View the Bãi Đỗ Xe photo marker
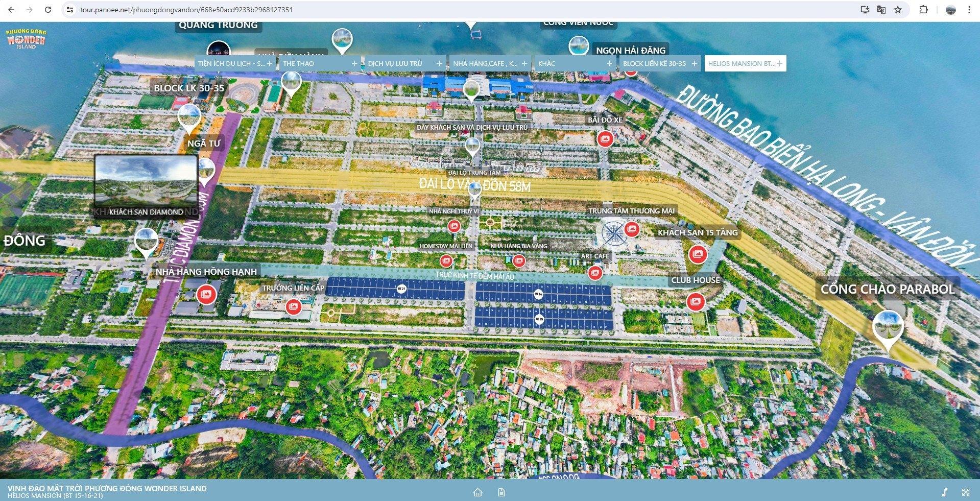980x501 pixels. pyautogui.click(x=605, y=138)
